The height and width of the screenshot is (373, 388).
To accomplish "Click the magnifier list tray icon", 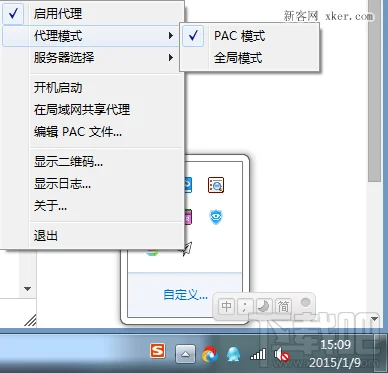I will pyautogui.click(x=216, y=185).
